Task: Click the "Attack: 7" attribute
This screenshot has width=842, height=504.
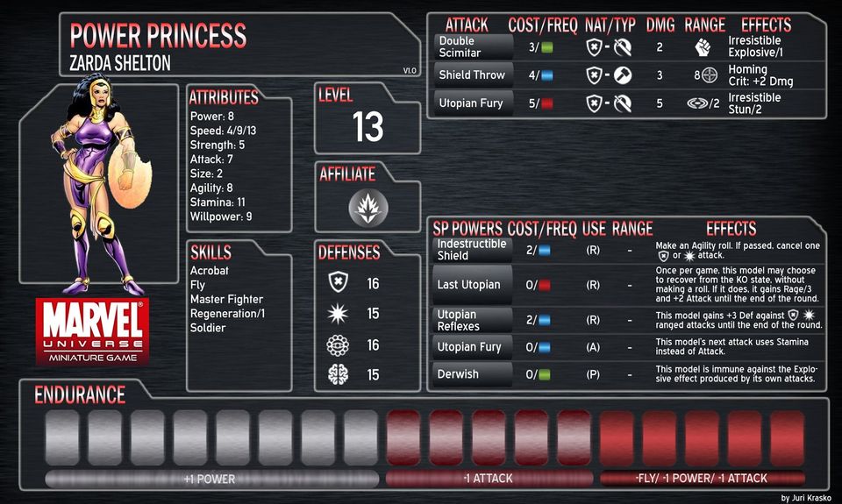Action: (x=211, y=160)
